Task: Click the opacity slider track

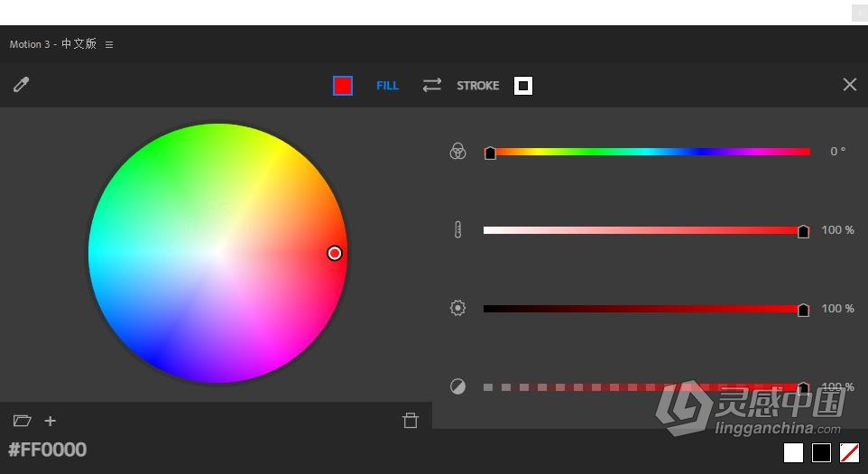Action: pos(647,387)
